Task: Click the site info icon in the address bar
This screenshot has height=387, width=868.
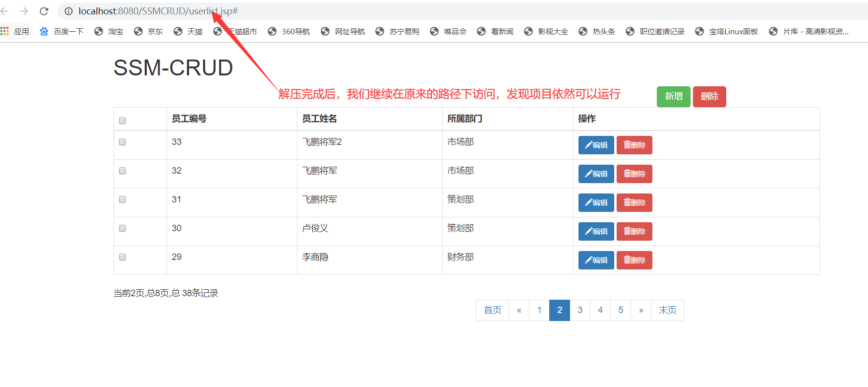Action: [68, 11]
